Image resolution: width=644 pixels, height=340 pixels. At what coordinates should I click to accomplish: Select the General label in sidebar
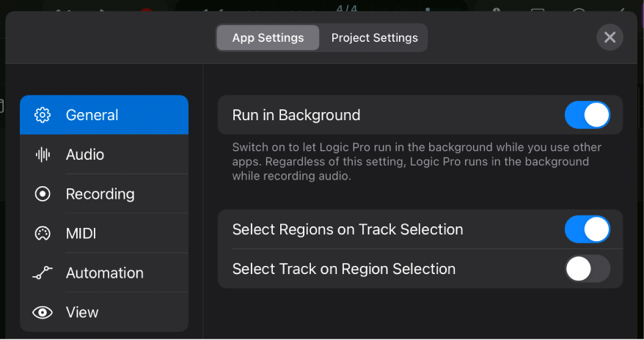pos(92,115)
